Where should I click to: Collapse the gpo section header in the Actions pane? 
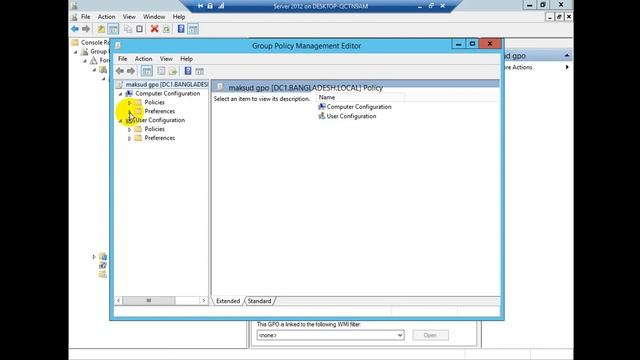[567, 56]
